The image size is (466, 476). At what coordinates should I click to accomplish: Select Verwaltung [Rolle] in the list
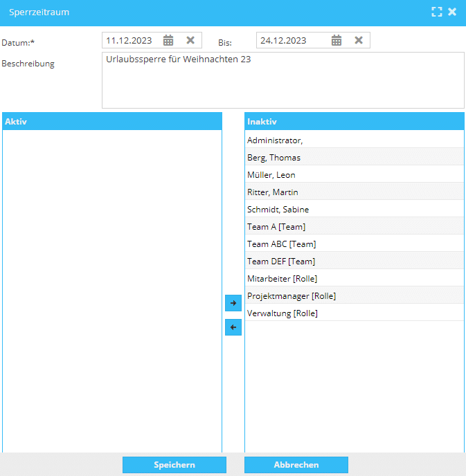coord(282,313)
